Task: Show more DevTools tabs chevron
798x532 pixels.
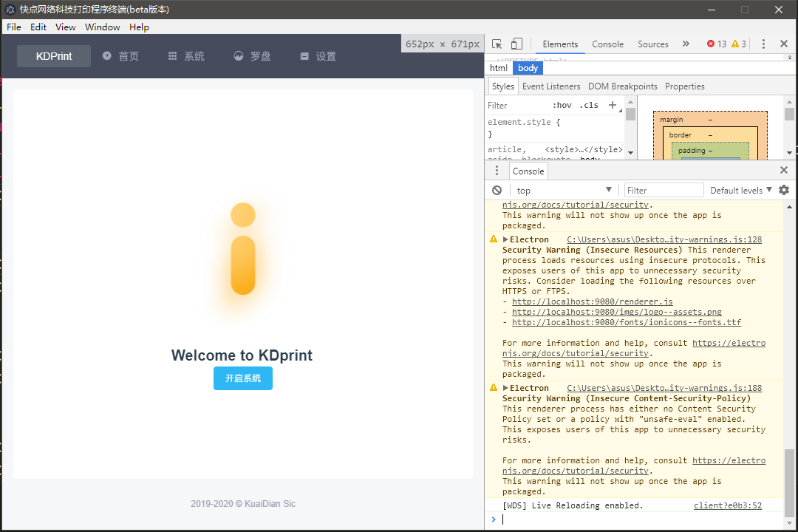Action: [686, 44]
